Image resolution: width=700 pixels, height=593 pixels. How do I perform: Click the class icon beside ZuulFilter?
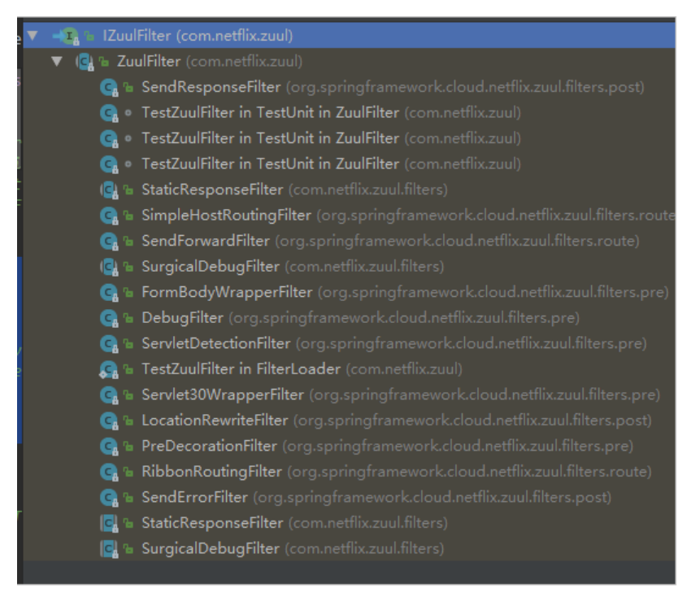[x=84, y=60]
